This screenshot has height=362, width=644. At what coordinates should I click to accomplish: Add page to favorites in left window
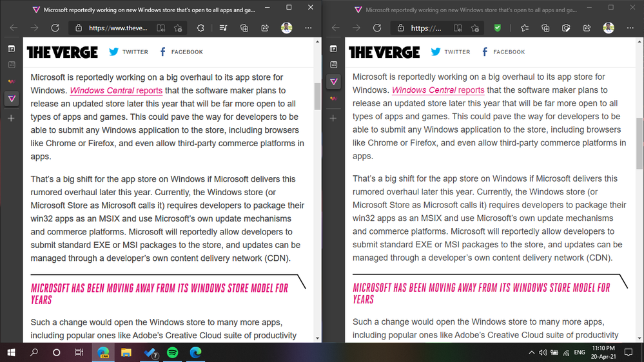[178, 28]
